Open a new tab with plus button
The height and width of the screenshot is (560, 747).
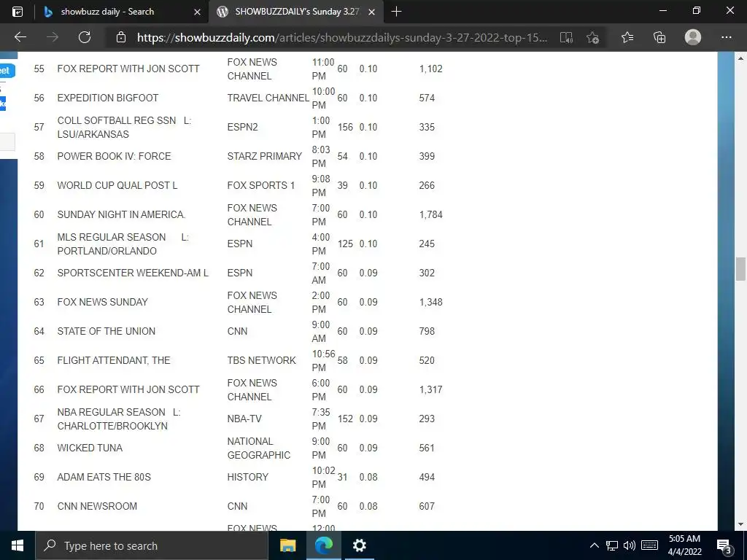(x=396, y=12)
